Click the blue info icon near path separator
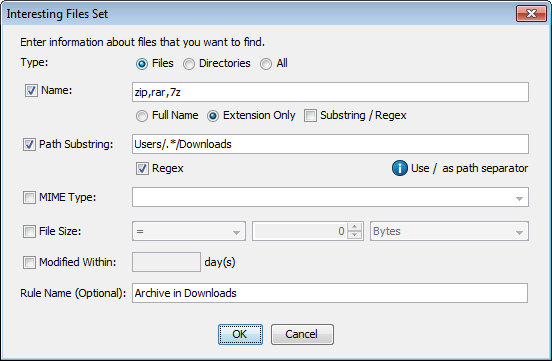The width and height of the screenshot is (552, 361). click(400, 168)
